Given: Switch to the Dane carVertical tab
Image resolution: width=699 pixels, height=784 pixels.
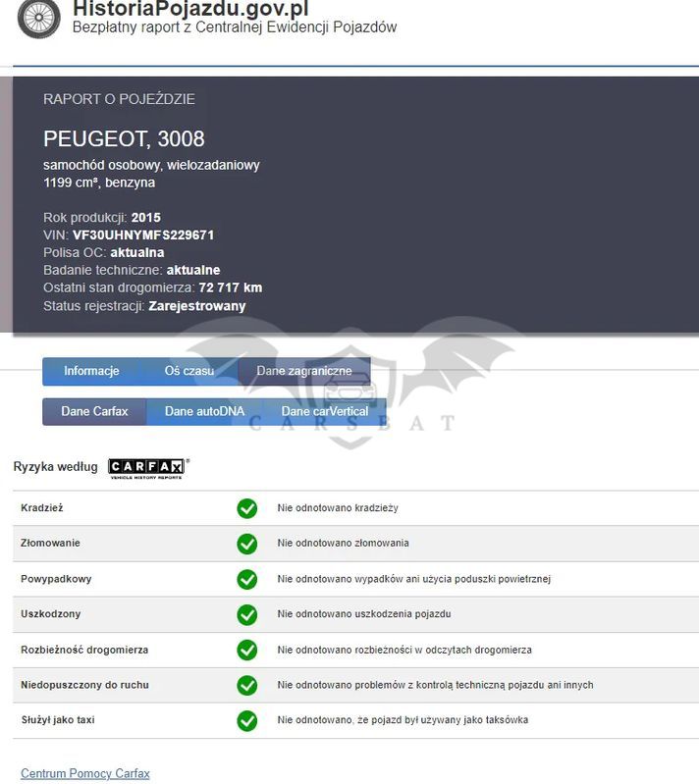Looking at the screenshot, I should click(x=325, y=411).
